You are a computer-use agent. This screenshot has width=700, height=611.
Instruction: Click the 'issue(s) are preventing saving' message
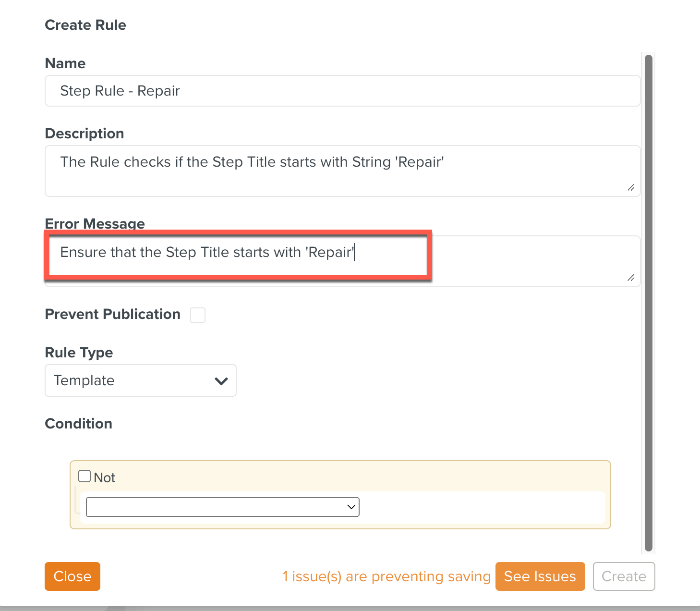click(386, 576)
